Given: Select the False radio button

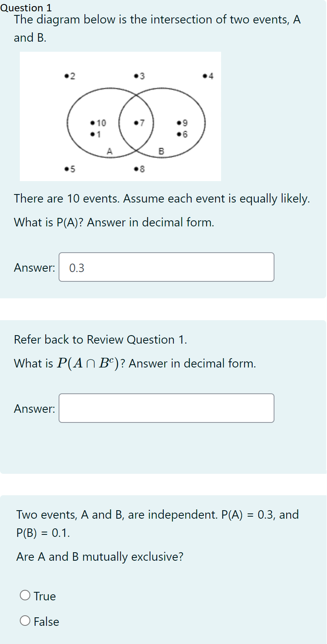Looking at the screenshot, I should pos(25,621).
